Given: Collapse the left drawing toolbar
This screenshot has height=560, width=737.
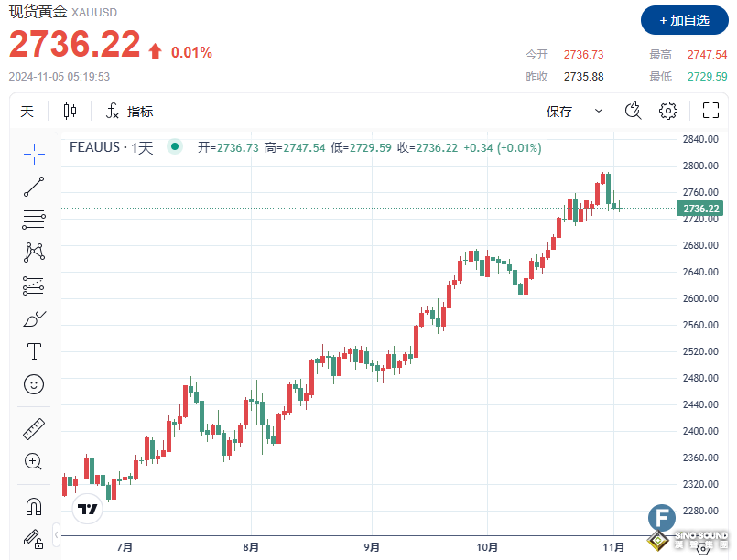Looking at the screenshot, I should pyautogui.click(x=57, y=533).
